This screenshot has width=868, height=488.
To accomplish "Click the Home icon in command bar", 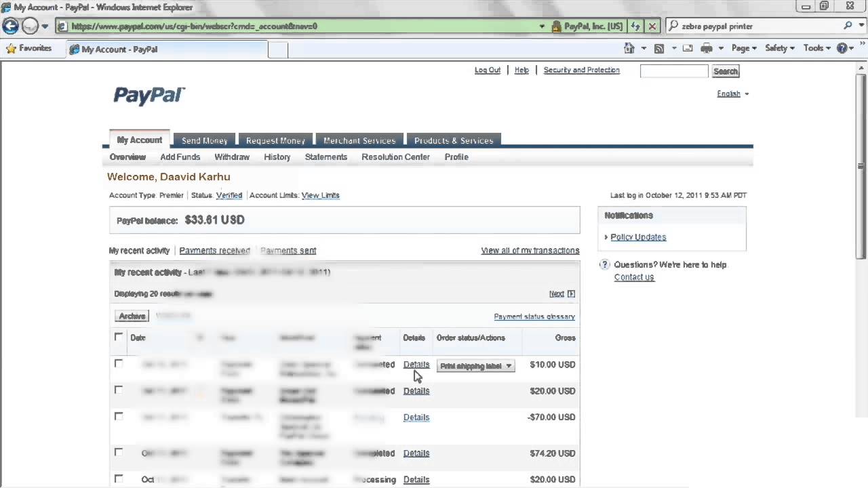I will (629, 48).
